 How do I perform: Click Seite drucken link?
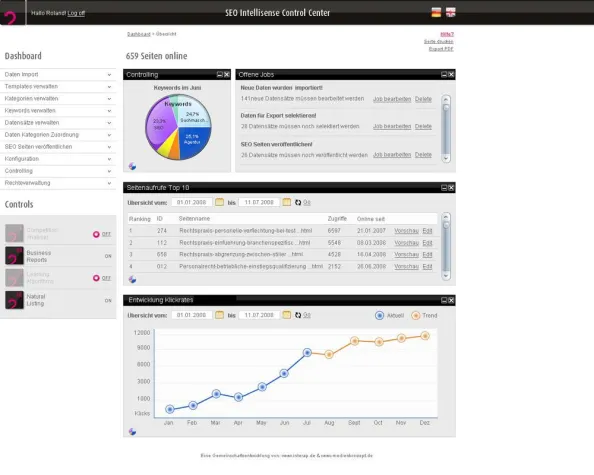point(438,42)
